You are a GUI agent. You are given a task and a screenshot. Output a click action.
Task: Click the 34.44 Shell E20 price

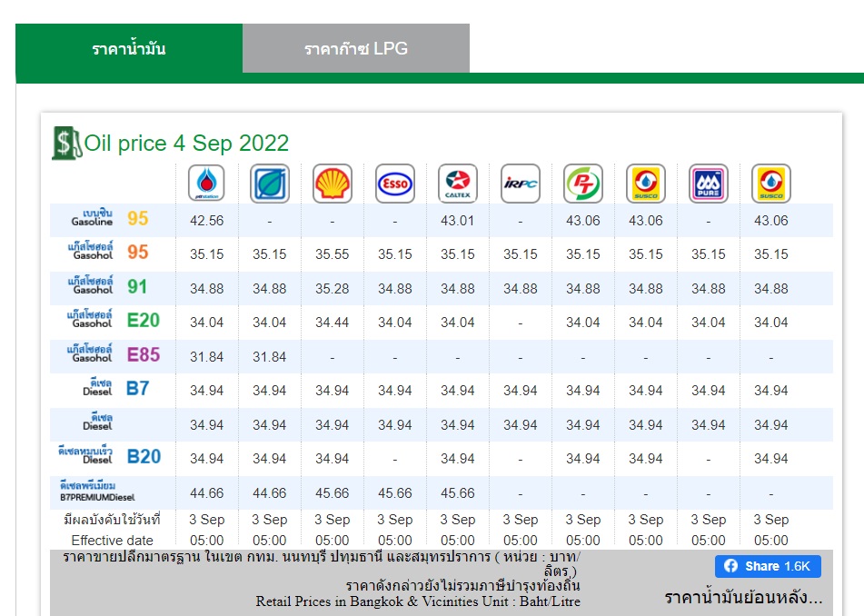click(x=333, y=323)
